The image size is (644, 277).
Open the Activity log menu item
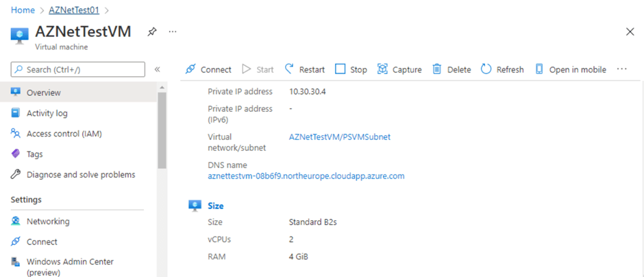47,113
